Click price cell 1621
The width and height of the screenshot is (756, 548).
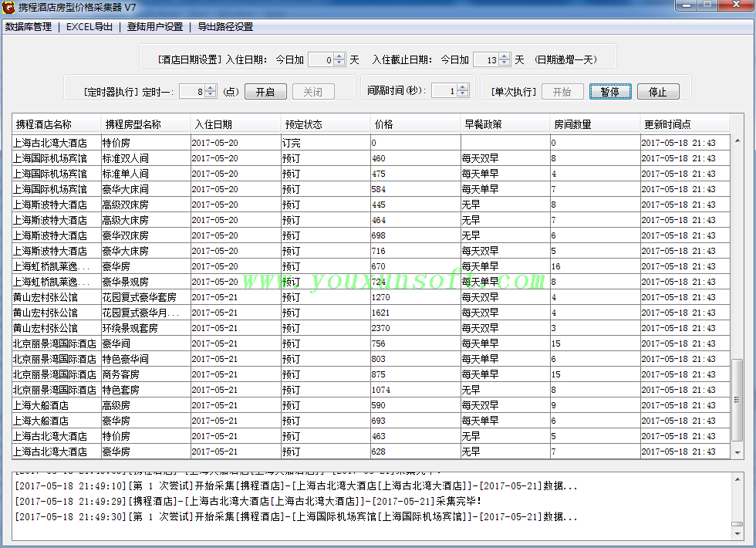(415, 313)
